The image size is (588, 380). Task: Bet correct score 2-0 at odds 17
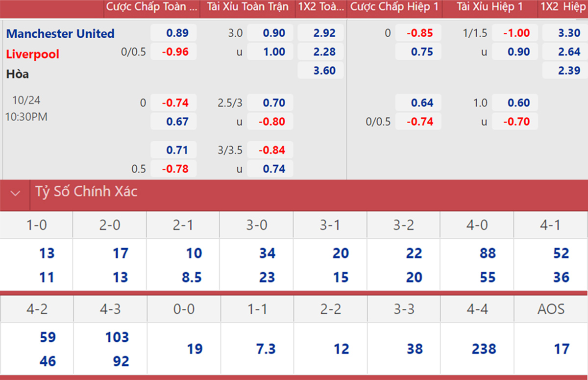120,253
